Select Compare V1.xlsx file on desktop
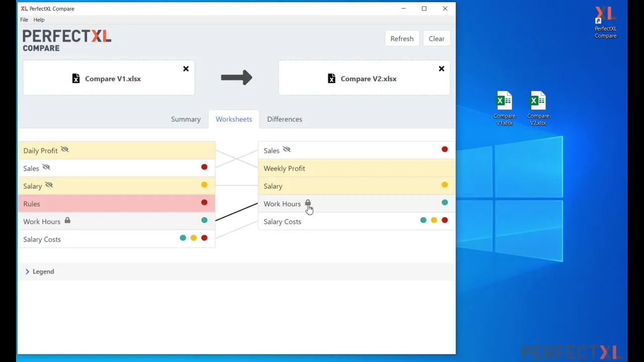The width and height of the screenshot is (644, 362). click(504, 109)
